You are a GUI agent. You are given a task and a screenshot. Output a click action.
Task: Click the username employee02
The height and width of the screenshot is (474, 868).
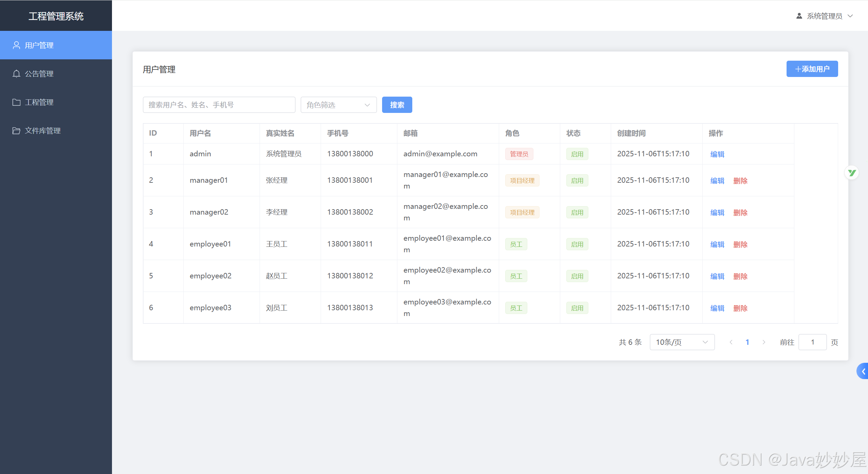210,276
